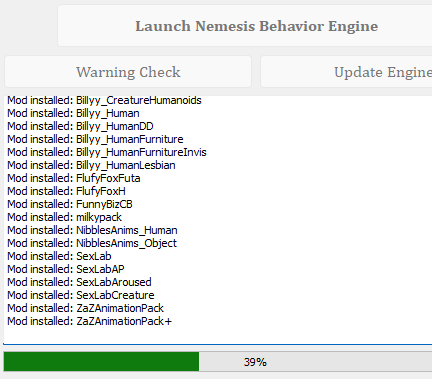Select log line FunnyBizCB
Viewport: 432px width, 379px height.
point(70,204)
